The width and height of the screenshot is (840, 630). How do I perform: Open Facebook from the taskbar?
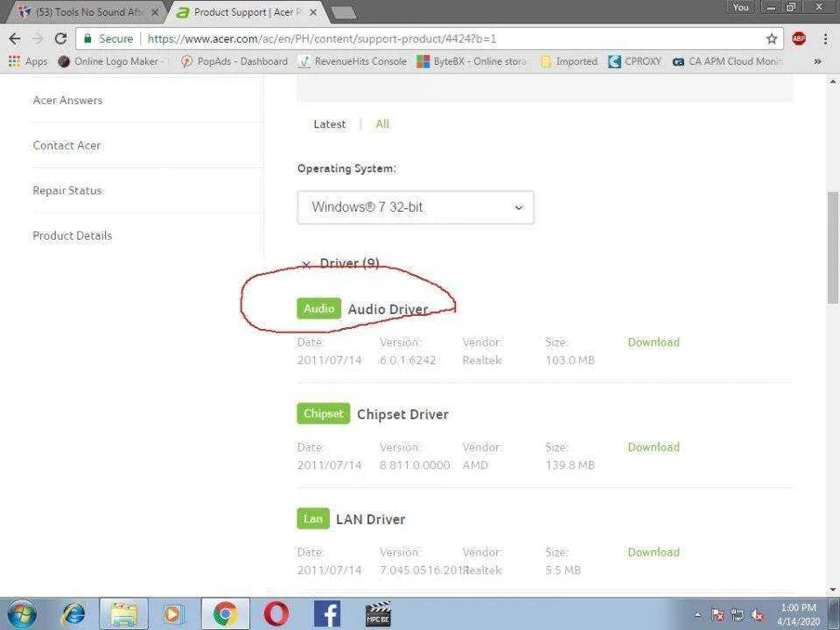326,614
